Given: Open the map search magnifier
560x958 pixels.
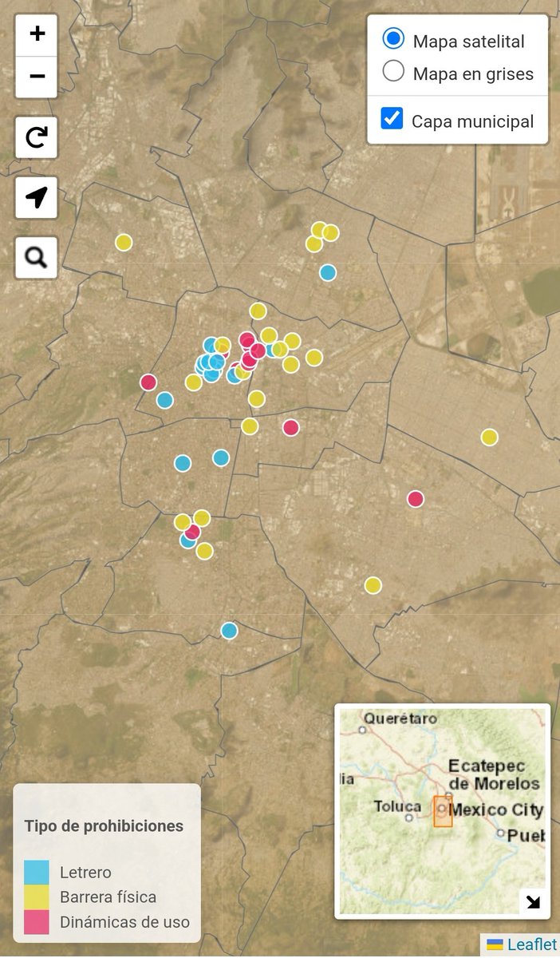Looking at the screenshot, I should pos(37,257).
